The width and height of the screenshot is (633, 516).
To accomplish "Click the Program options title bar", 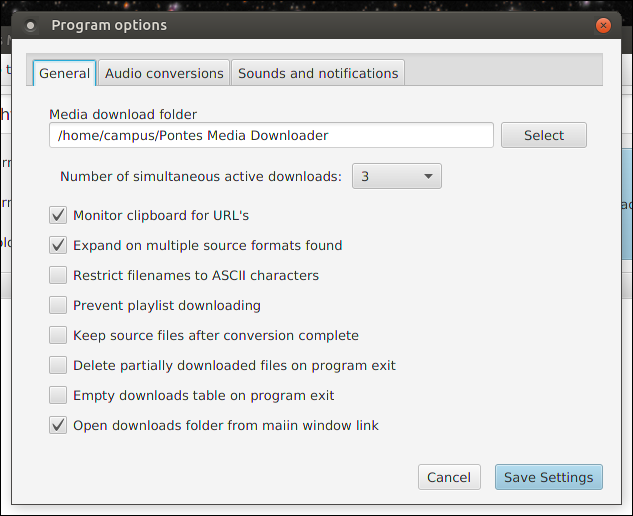I will point(300,25).
